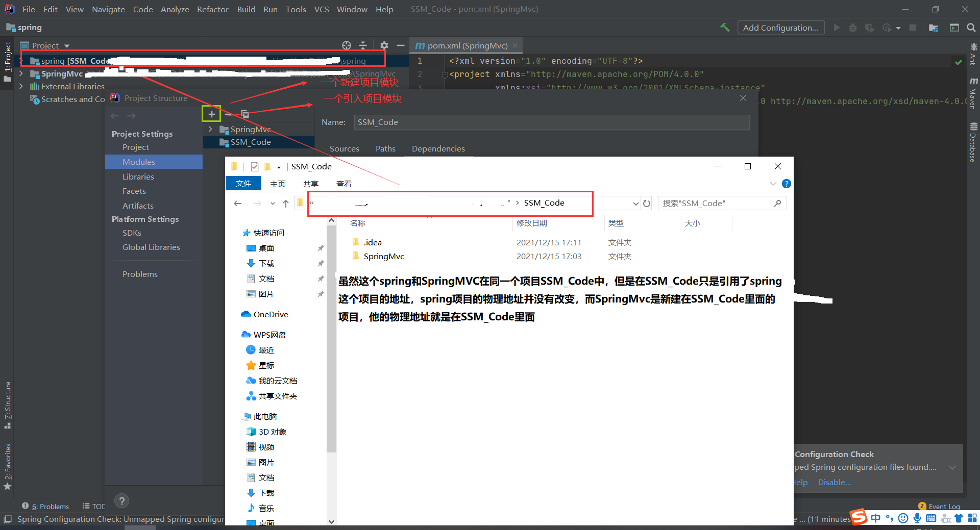Toggle the Event Log tool window button
The image size is (980, 530).
pyautogui.click(x=939, y=506)
